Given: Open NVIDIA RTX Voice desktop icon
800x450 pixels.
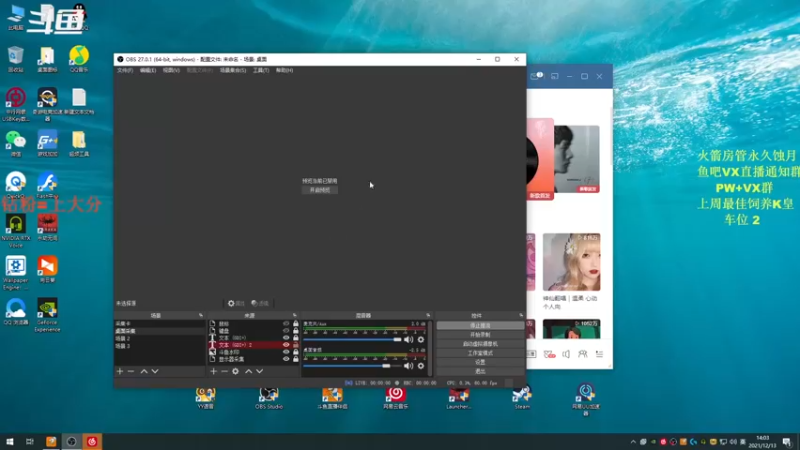Looking at the screenshot, I should click(16, 231).
